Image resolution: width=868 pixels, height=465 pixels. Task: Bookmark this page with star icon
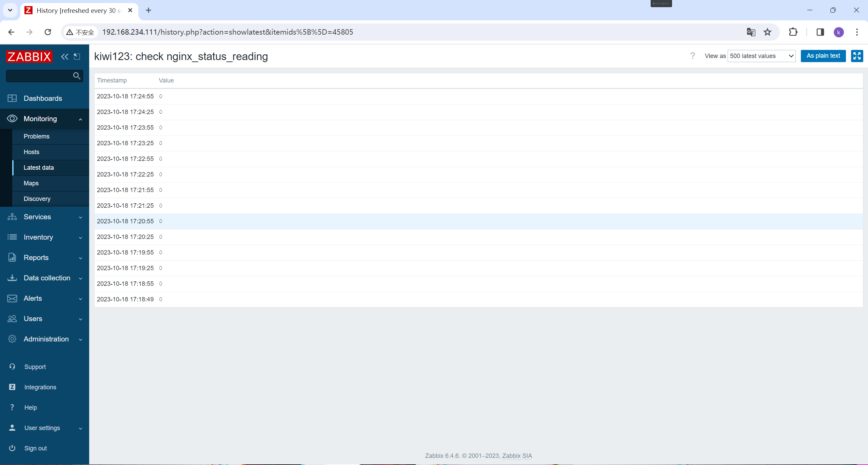tap(767, 32)
